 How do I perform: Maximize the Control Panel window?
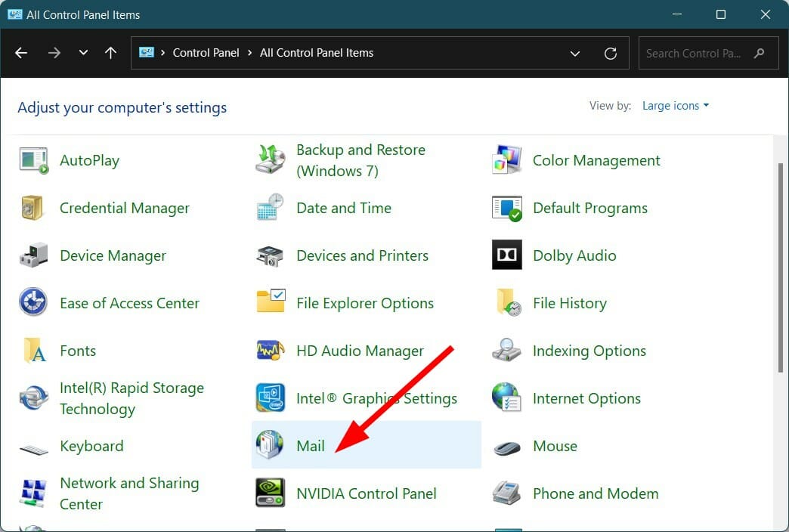tap(720, 14)
